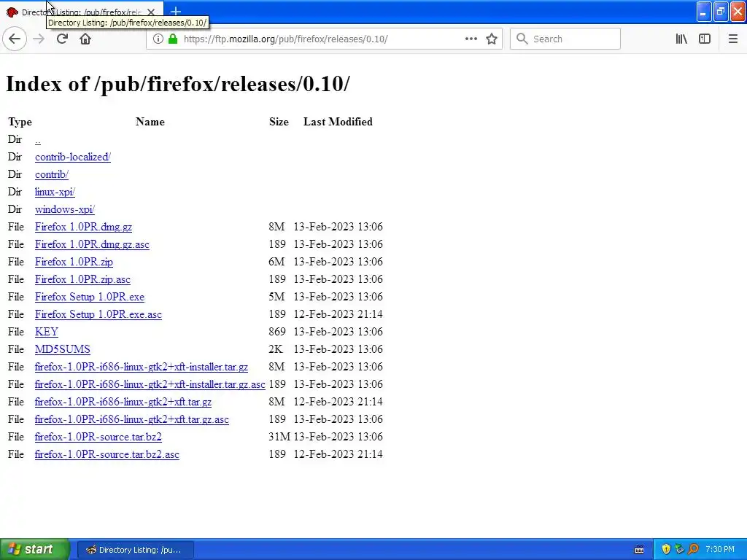Open the contrib/ directory
747x560 pixels.
(x=52, y=175)
